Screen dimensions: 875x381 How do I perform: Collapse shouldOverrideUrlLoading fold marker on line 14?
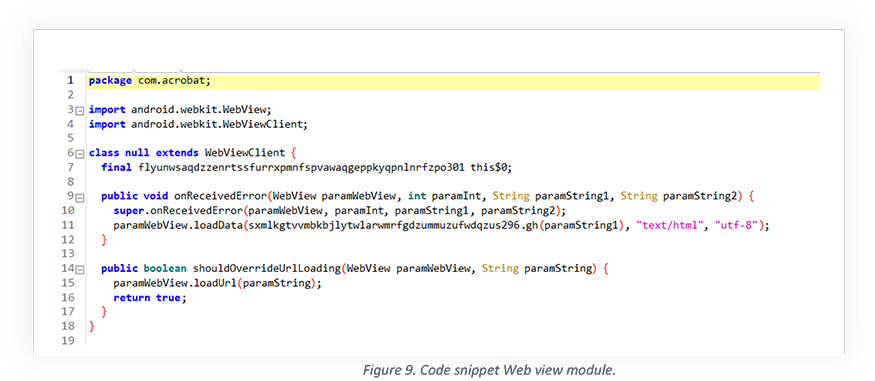pos(79,269)
